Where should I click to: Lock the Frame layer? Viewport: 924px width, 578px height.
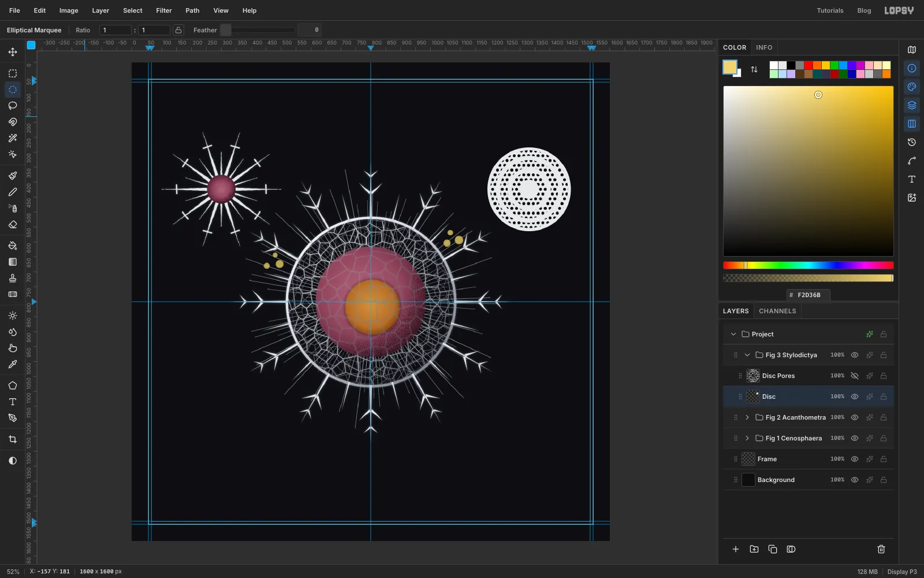point(884,459)
